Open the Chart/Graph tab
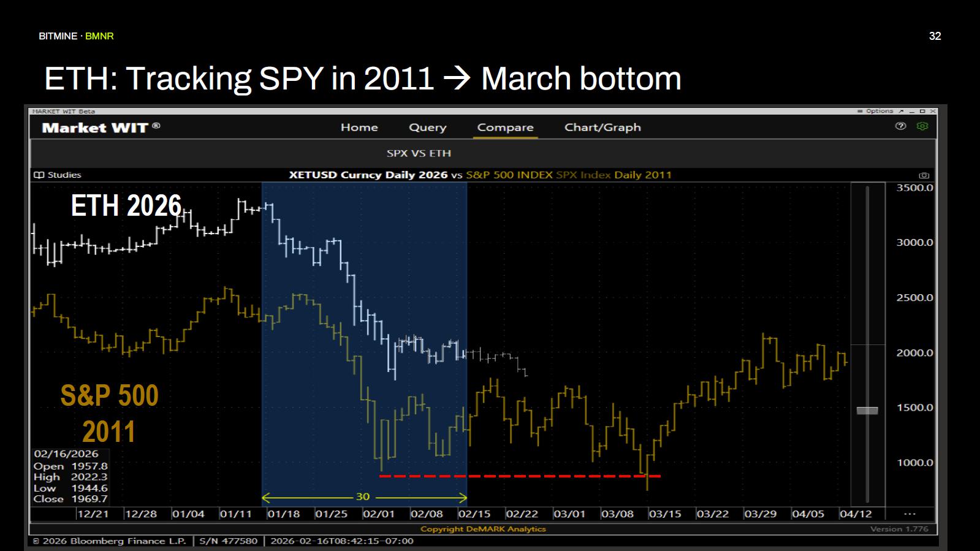Viewport: 980px width, 551px height. click(602, 127)
